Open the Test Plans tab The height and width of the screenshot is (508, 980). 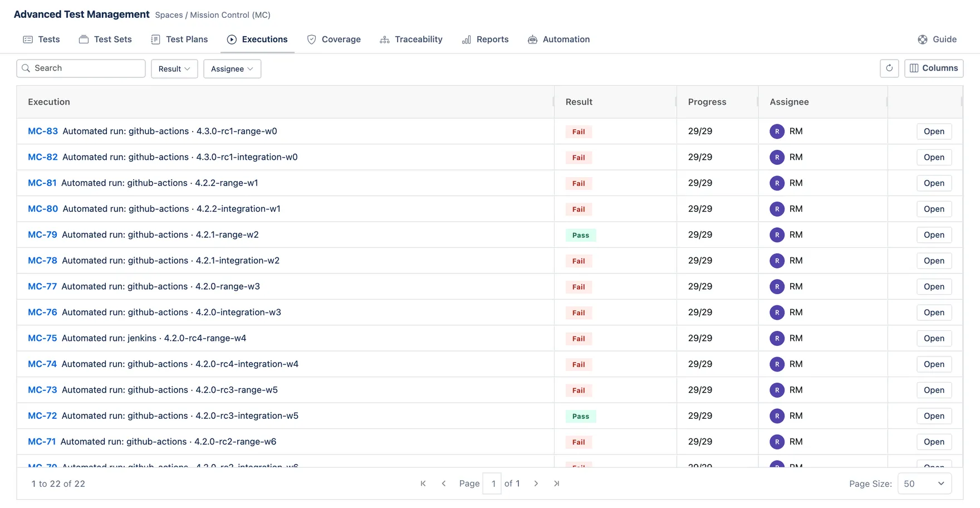pos(179,40)
